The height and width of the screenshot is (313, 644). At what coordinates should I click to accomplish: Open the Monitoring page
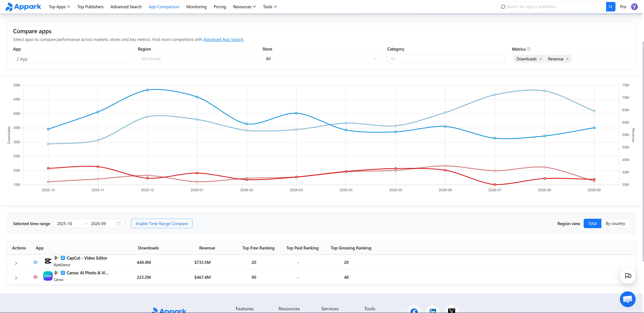196,7
